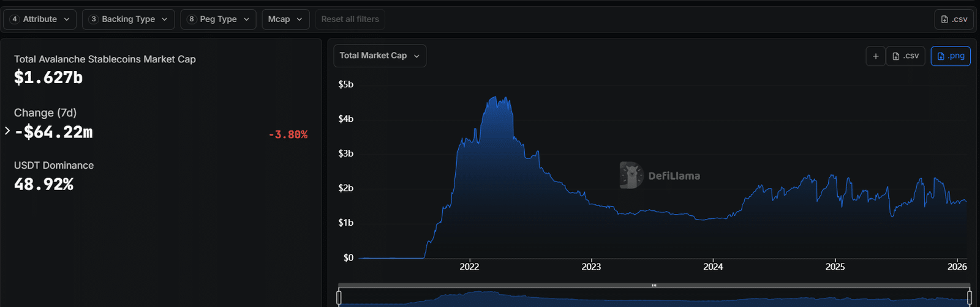Viewport: 980px width, 307px height.
Task: Click the right handle of the time range slider
Action: click(x=969, y=298)
